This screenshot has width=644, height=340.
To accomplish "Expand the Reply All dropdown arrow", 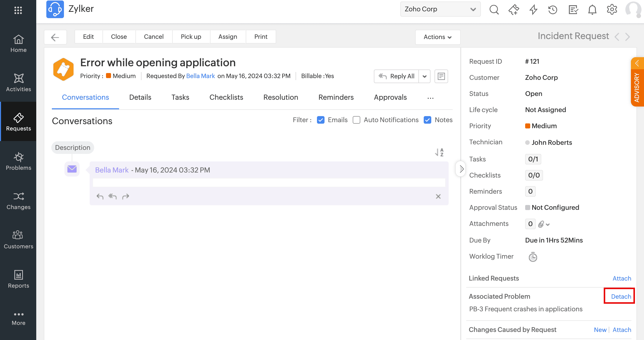I will point(424,76).
